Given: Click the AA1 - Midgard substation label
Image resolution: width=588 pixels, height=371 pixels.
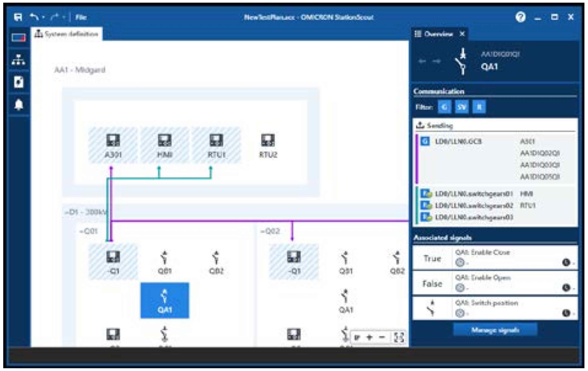Looking at the screenshot, I should coord(80,70).
